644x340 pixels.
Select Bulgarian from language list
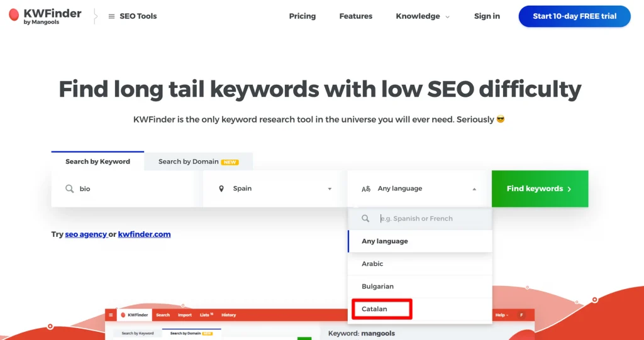[419, 286]
